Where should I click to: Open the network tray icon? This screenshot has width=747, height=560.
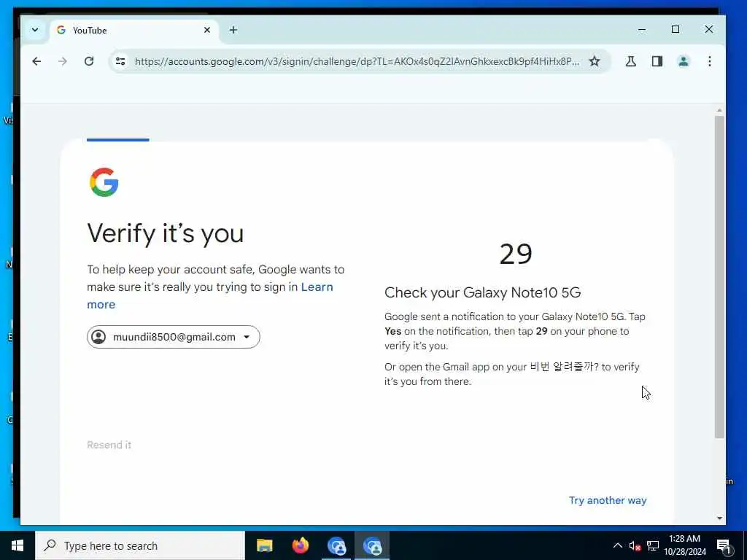(653, 545)
